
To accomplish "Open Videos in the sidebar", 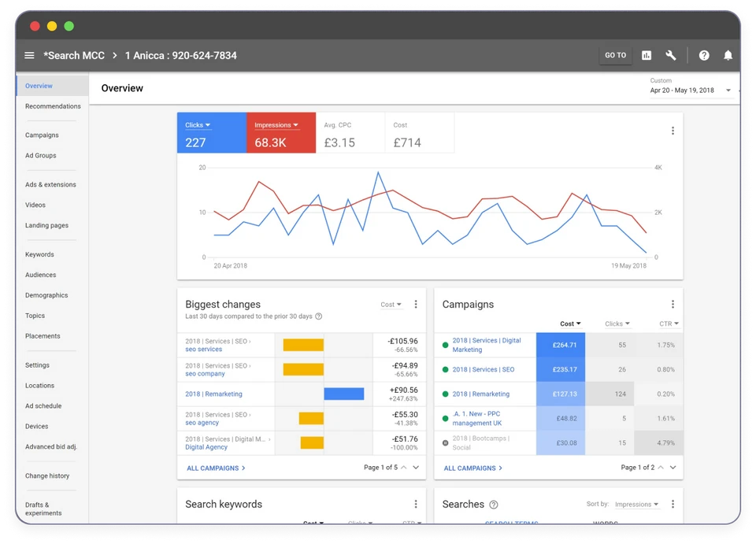I will 35,205.
